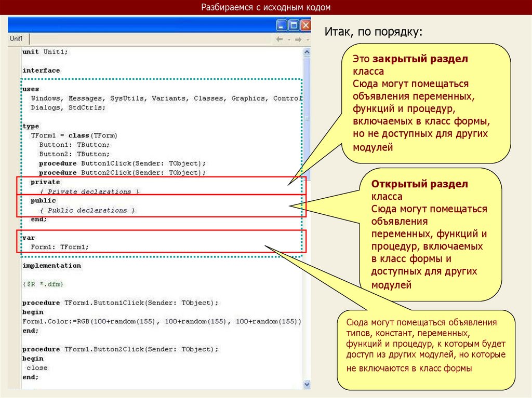The image size is (532, 398).
Task: Click the '{ Public declarations }' comment
Action: pyautogui.click(x=87, y=210)
